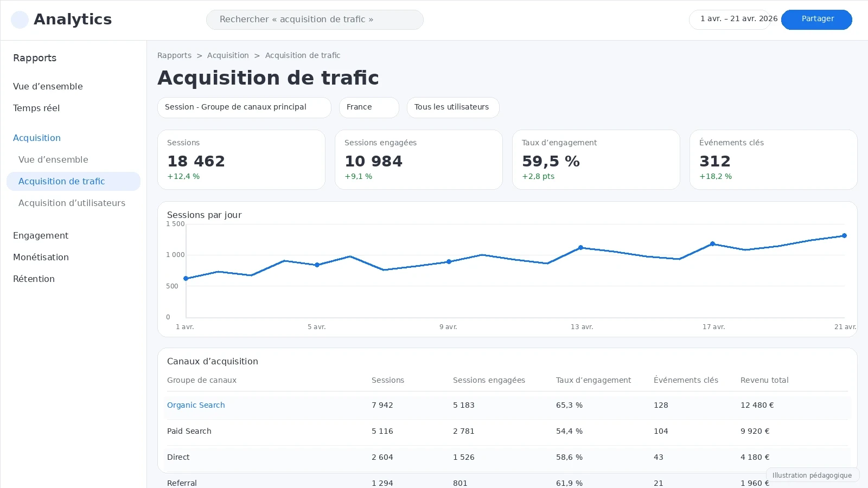Screen dimensions: 868x488
Task: Click the +12,4 % sessions change
Action: click(183, 176)
